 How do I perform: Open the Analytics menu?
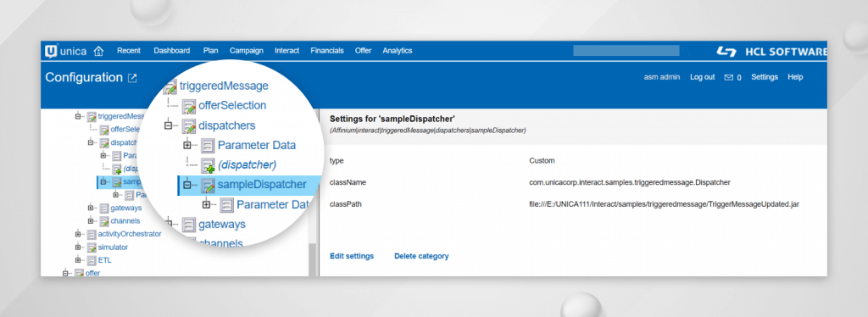(398, 51)
